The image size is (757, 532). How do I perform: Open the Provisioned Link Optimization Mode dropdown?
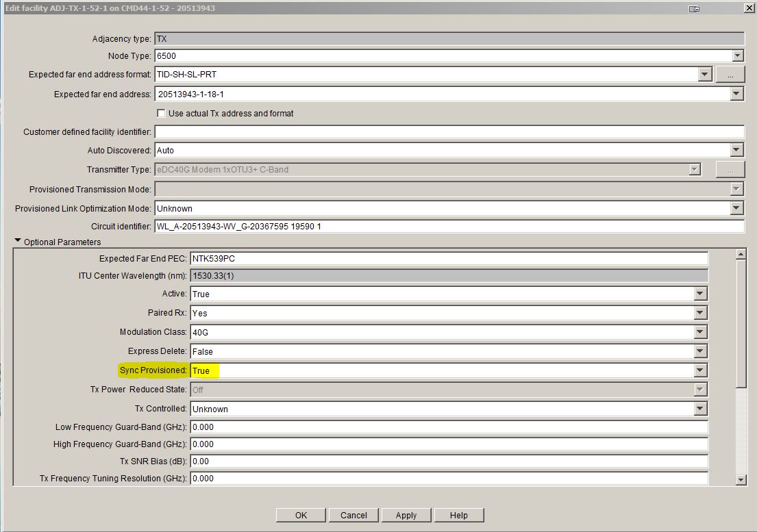coord(736,208)
